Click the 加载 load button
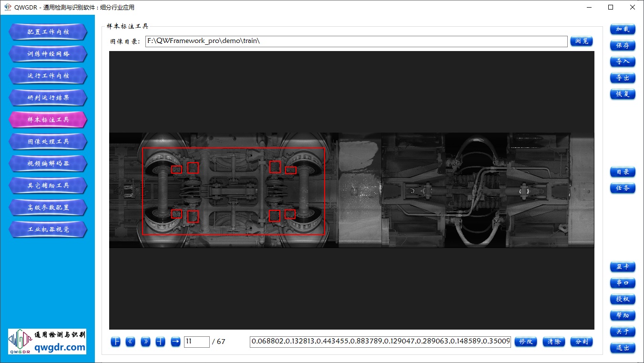644x363 pixels. pos(623,29)
